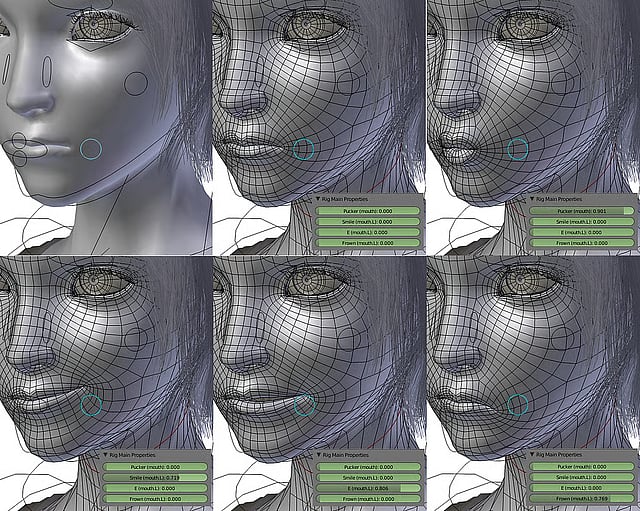This screenshot has height=511, width=640.
Task: Collapse the Rig Main Properties panel containing Frown 0.769
Action: coord(532,454)
